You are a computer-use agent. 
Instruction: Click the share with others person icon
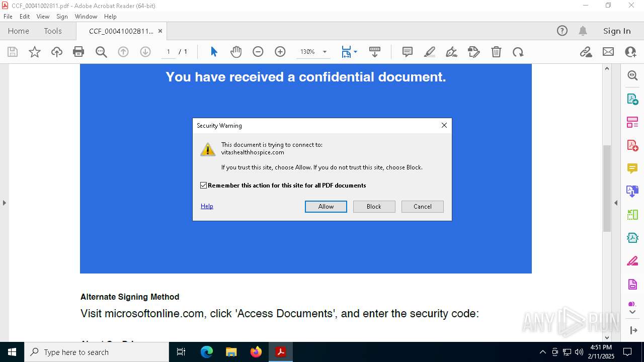(x=630, y=52)
